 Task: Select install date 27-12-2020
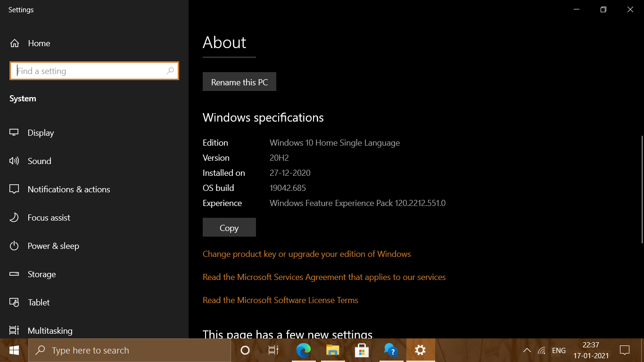coord(290,173)
